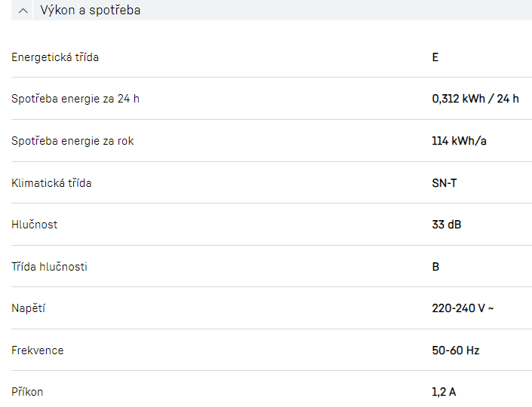
Task: Select the Energetická třída label
Action: [x=55, y=57]
